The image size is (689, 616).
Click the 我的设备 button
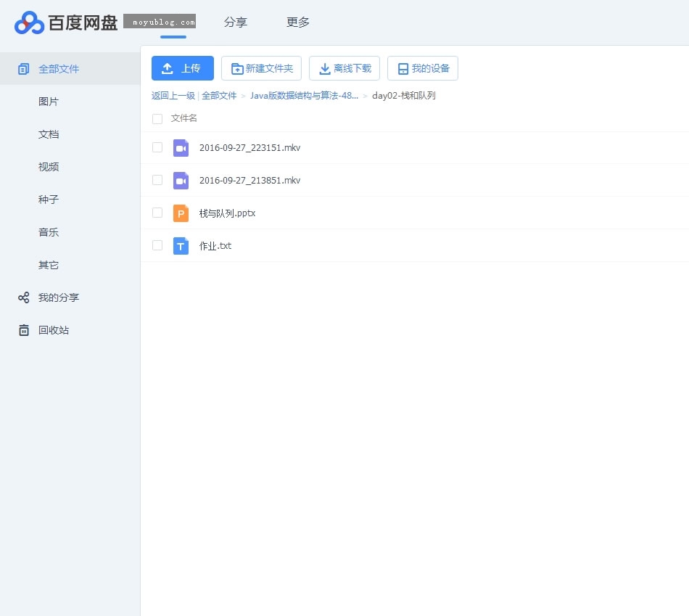pyautogui.click(x=423, y=68)
